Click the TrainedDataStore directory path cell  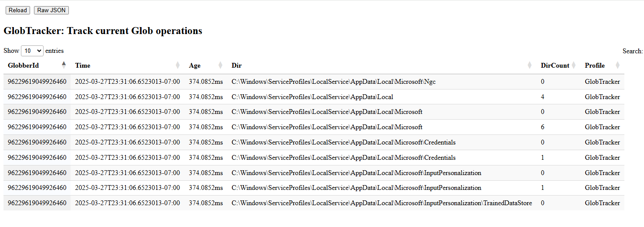[381, 203]
